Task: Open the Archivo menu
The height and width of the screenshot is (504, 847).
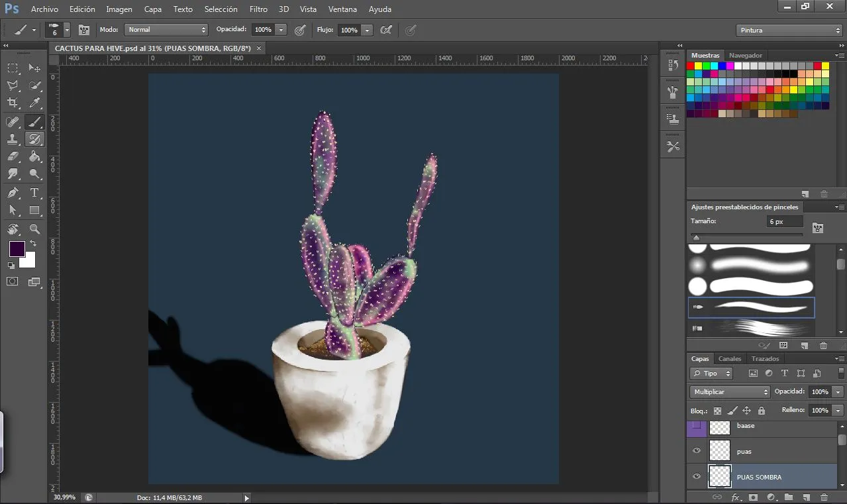Action: (44, 9)
